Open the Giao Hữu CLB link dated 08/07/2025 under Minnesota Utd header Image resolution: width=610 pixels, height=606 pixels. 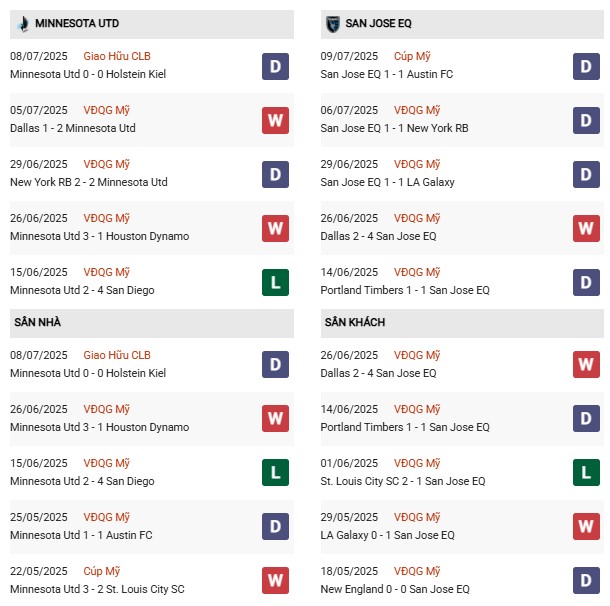(117, 57)
